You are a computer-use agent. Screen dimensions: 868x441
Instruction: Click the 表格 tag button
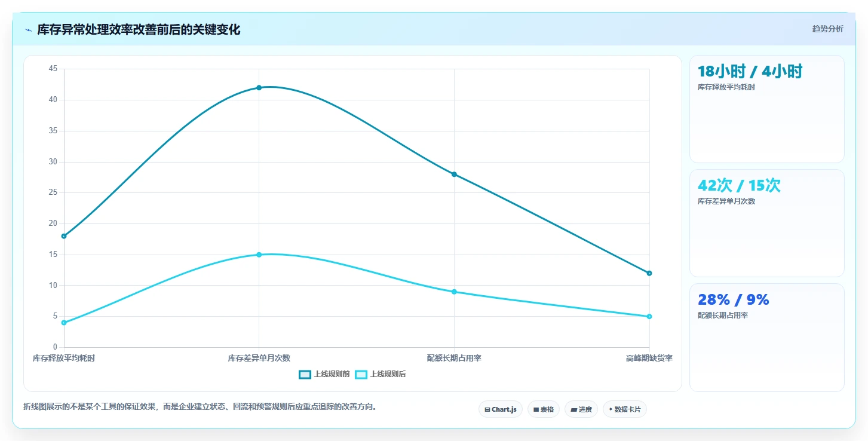[544, 409]
